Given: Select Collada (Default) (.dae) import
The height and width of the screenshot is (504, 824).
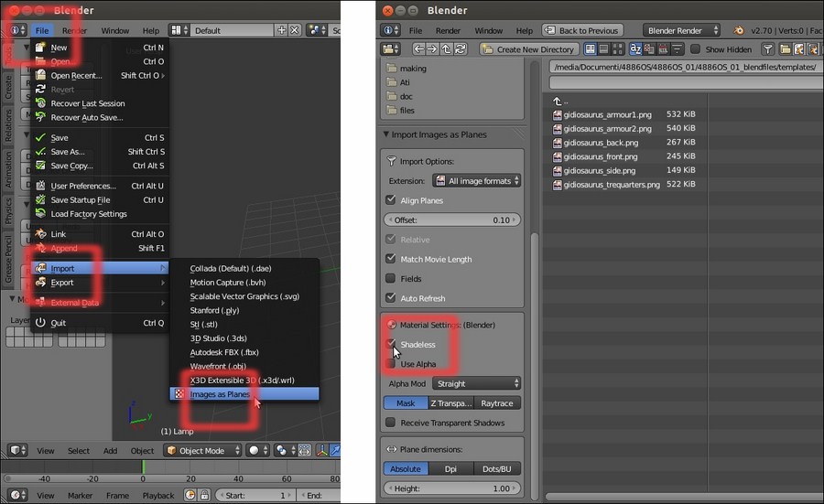Looking at the screenshot, I should click(x=244, y=268).
